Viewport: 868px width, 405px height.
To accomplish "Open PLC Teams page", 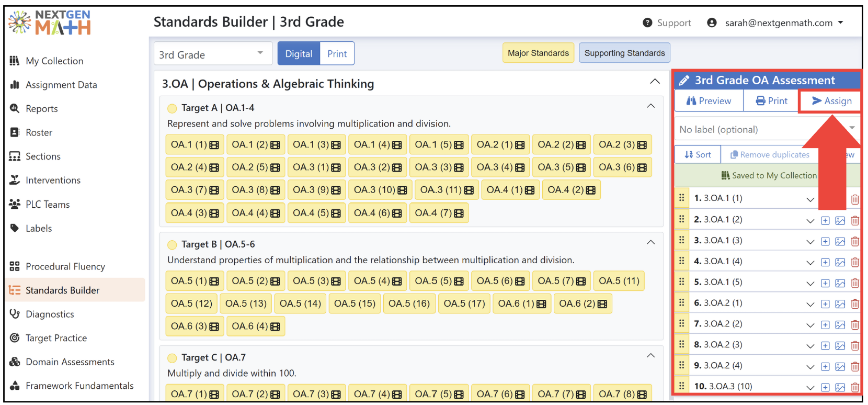I will click(48, 204).
